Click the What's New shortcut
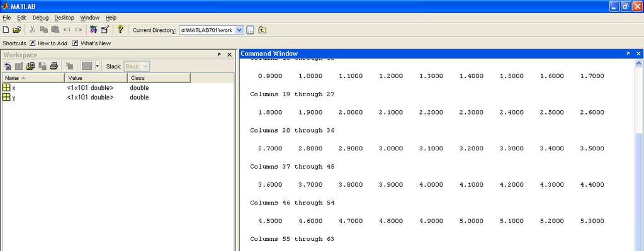 (91, 43)
